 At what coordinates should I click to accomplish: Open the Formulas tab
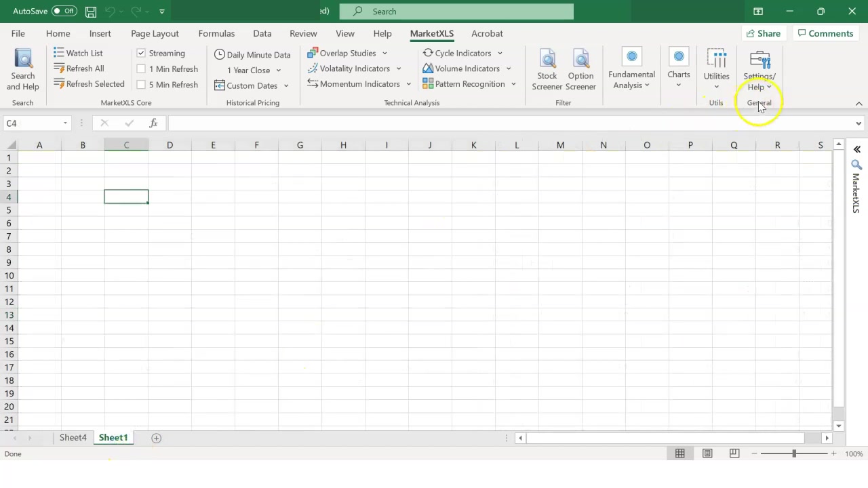[216, 33]
